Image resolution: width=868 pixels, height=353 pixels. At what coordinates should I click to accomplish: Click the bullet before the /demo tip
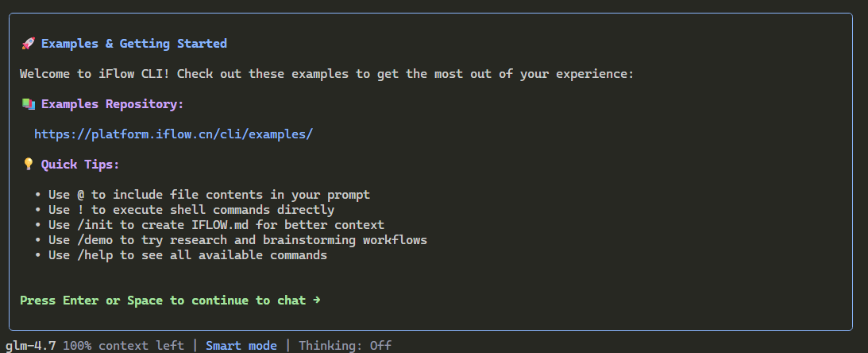pos(37,241)
